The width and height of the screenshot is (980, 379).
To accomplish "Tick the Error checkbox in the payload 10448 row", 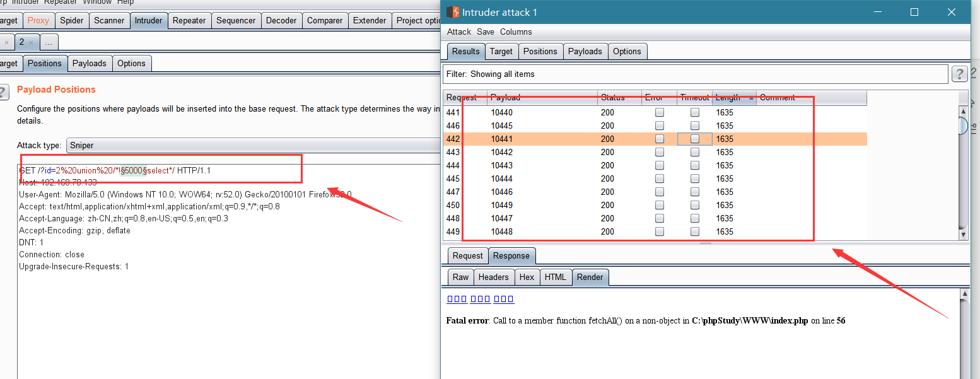I will tap(660, 231).
